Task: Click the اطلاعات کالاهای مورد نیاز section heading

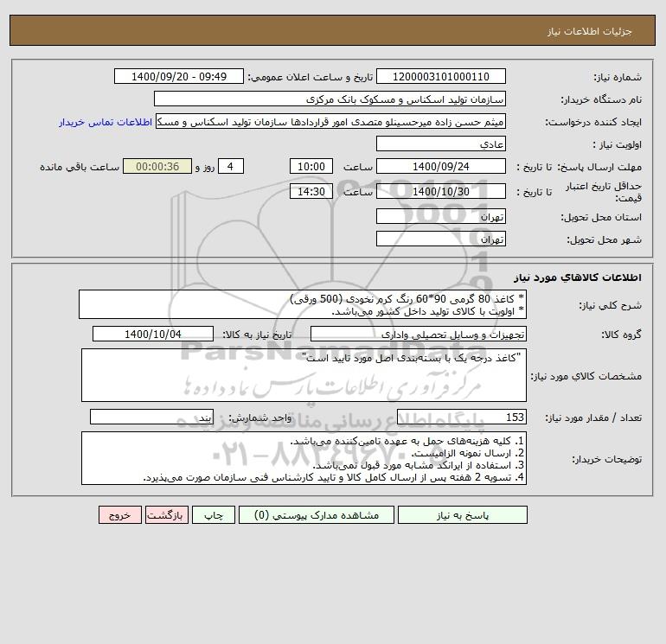Action: 578,277
